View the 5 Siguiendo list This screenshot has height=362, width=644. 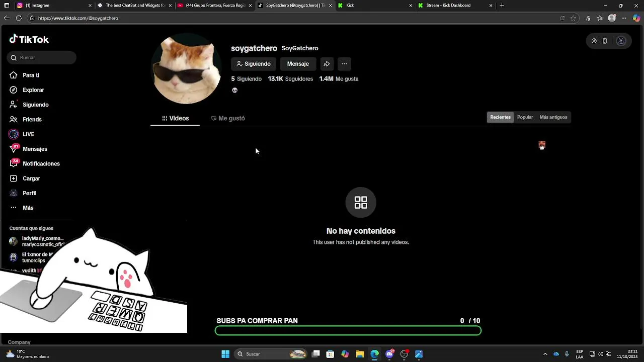tap(246, 79)
